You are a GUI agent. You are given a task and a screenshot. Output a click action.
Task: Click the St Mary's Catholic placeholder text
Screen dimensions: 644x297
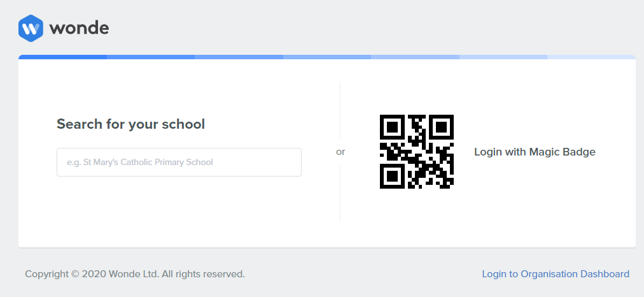pos(139,162)
